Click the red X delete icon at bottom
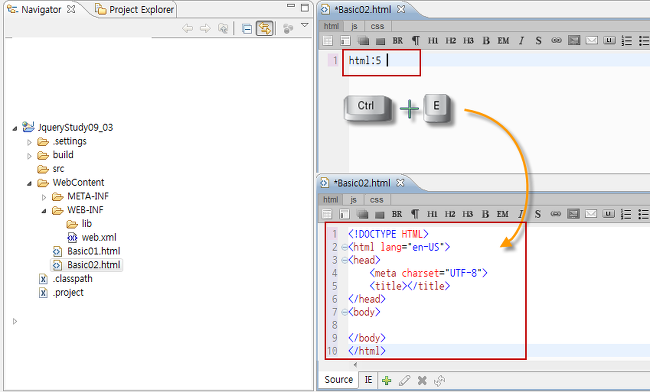The width and height of the screenshot is (650, 392). click(422, 380)
